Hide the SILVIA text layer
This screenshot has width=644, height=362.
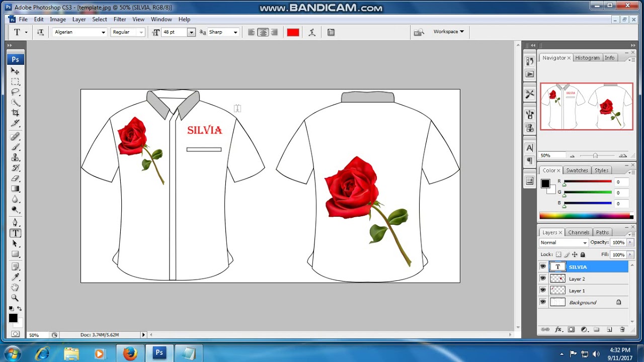click(x=543, y=267)
